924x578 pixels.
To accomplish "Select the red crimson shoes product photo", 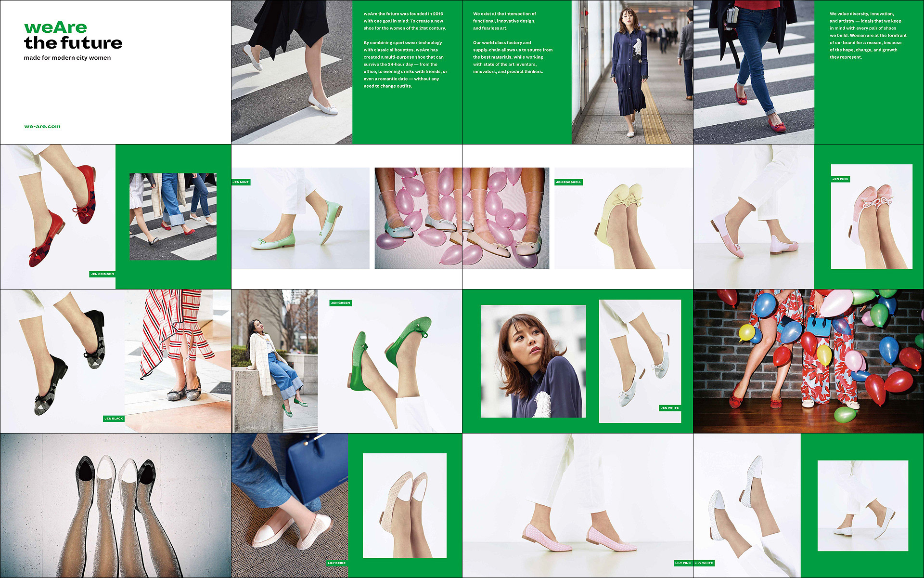I will coord(58,217).
